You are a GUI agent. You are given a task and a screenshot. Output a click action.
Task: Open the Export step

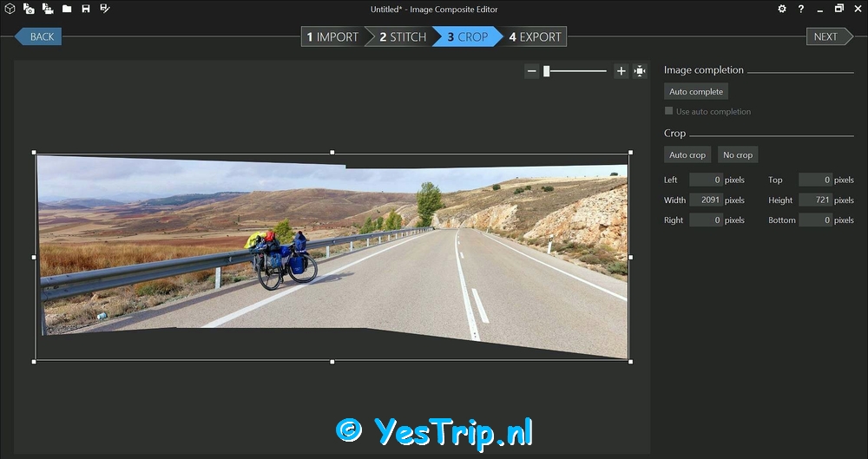coord(535,36)
